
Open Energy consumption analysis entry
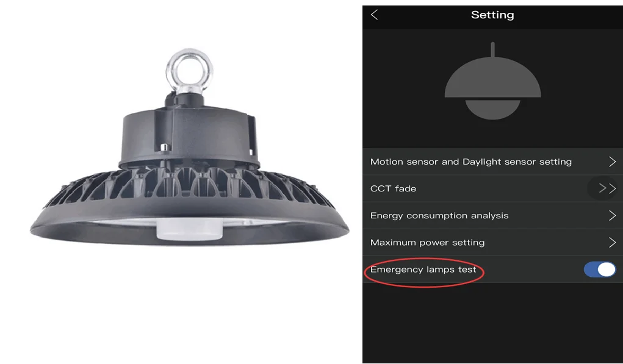pyautogui.click(x=492, y=216)
